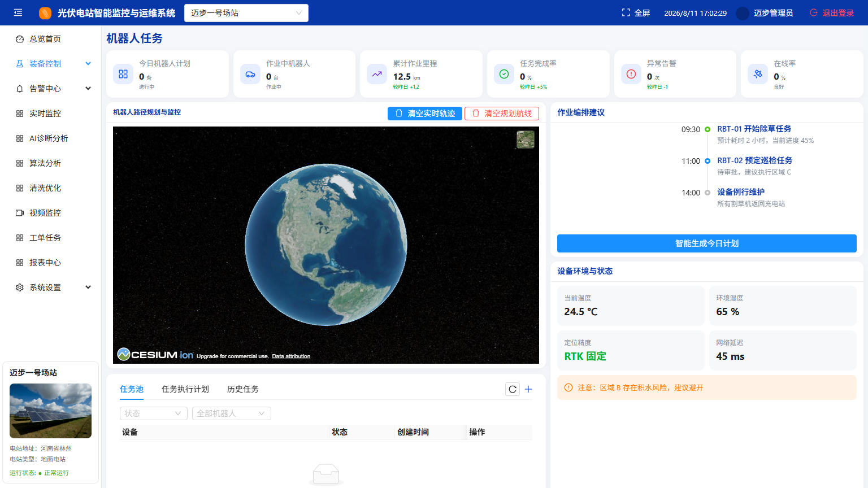Click the refresh icon in task pool

513,389
